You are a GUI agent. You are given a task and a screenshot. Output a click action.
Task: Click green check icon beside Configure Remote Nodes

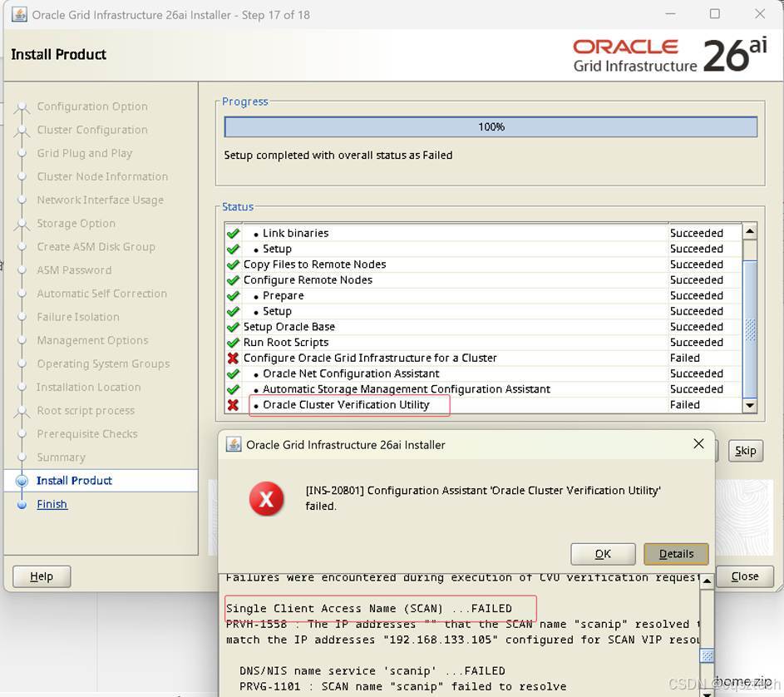[x=233, y=279]
